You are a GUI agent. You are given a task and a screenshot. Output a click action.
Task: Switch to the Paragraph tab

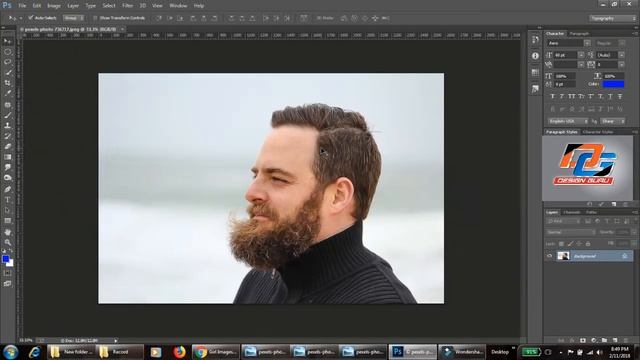click(x=579, y=33)
